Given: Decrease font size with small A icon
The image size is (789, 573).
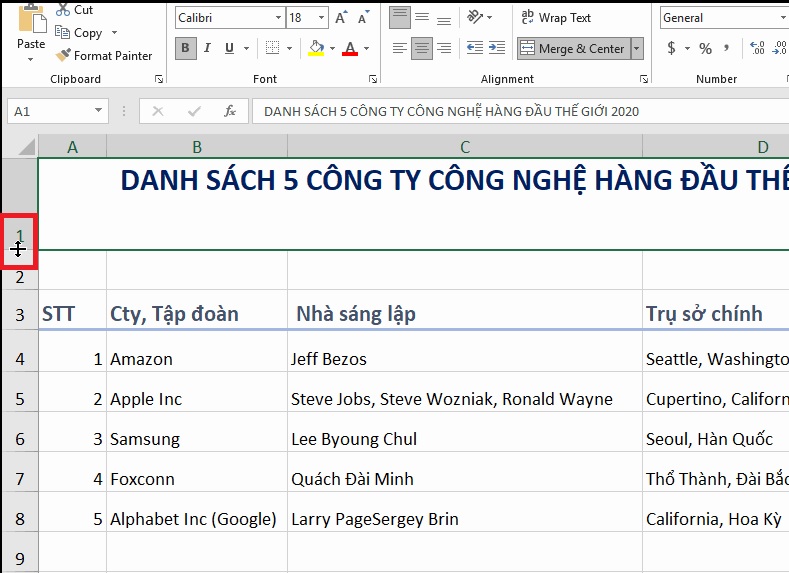Looking at the screenshot, I should pos(363,18).
